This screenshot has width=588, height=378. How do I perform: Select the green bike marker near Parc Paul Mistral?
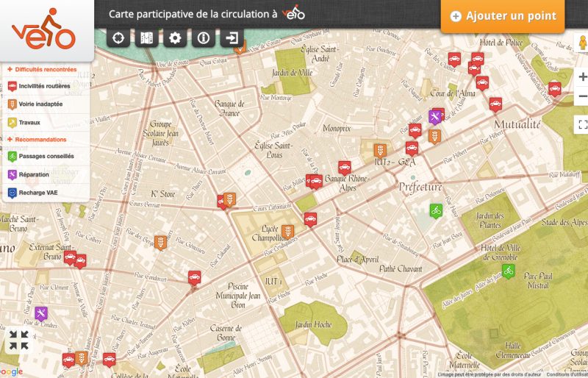(x=508, y=271)
